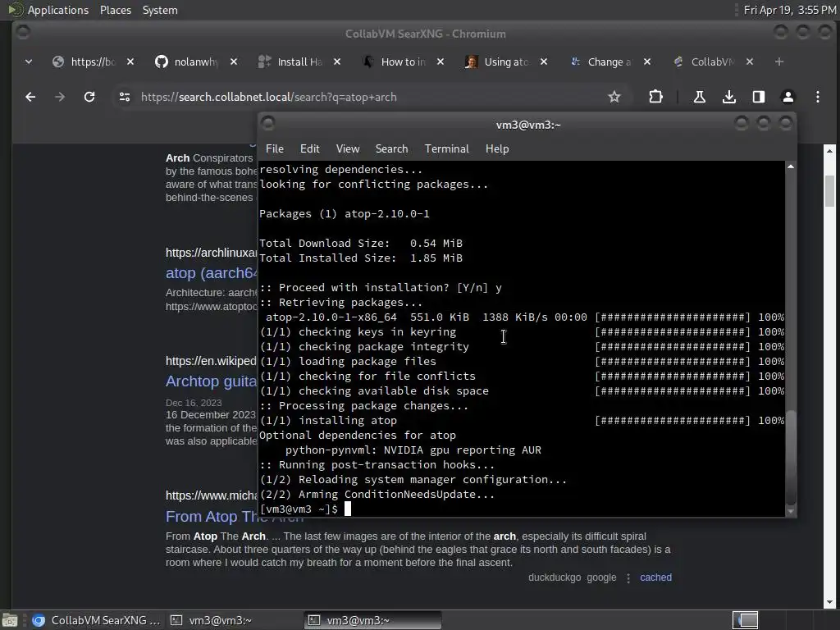Switch to CollabVM SearXNG taskbar entry
The image size is (840, 630).
click(x=97, y=620)
